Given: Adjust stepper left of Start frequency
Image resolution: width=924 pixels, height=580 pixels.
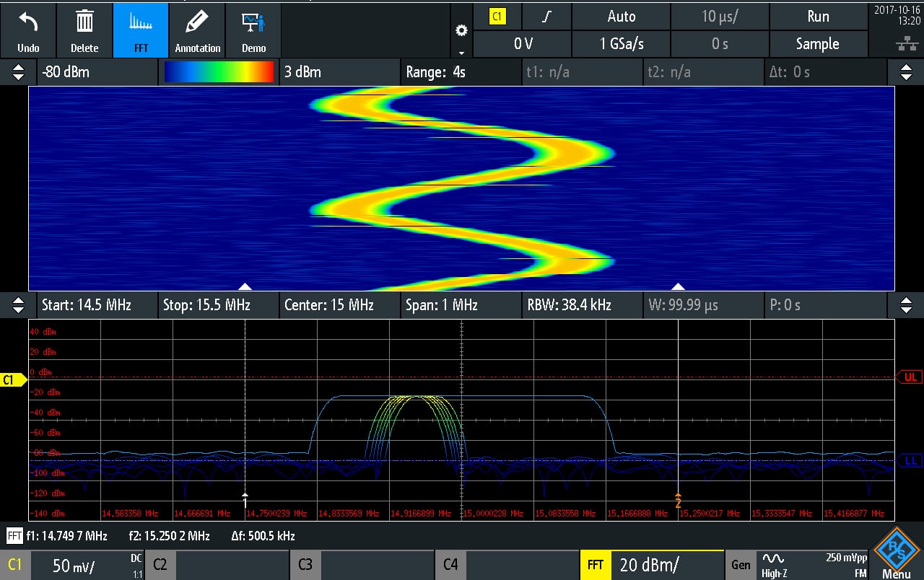Looking at the screenshot, I should coord(18,305).
